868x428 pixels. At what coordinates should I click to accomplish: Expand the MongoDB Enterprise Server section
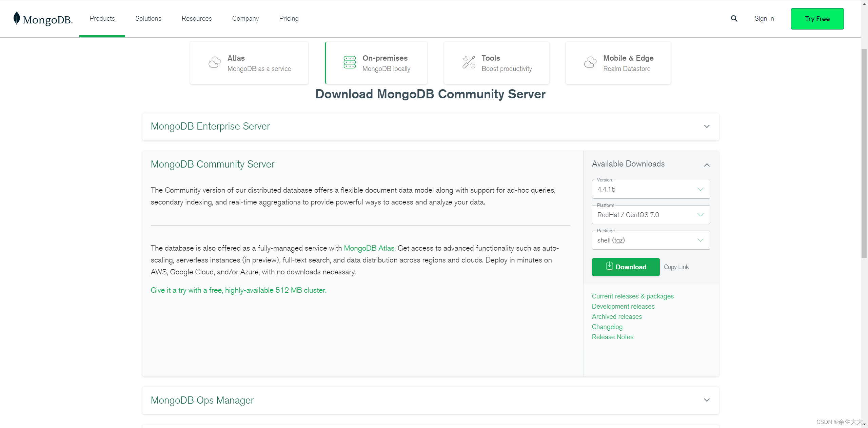[707, 127]
